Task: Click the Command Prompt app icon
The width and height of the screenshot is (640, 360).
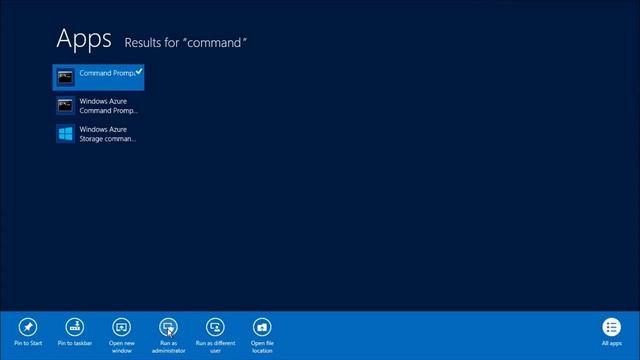Action: coord(65,77)
